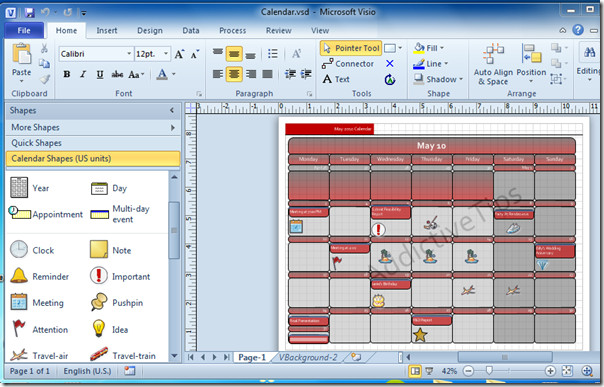Viewport: 604px width, 387px height.
Task: Switch to the Design tab
Action: pyautogui.click(x=150, y=30)
